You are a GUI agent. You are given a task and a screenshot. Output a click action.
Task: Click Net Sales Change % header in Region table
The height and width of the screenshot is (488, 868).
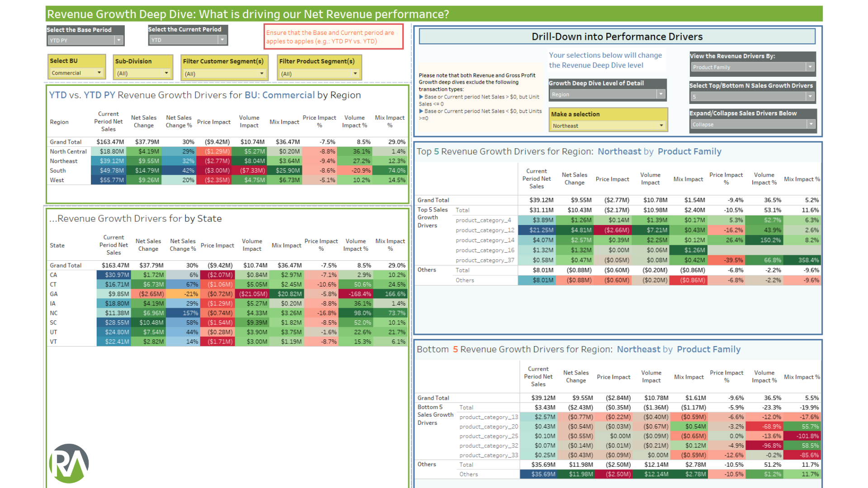(179, 122)
